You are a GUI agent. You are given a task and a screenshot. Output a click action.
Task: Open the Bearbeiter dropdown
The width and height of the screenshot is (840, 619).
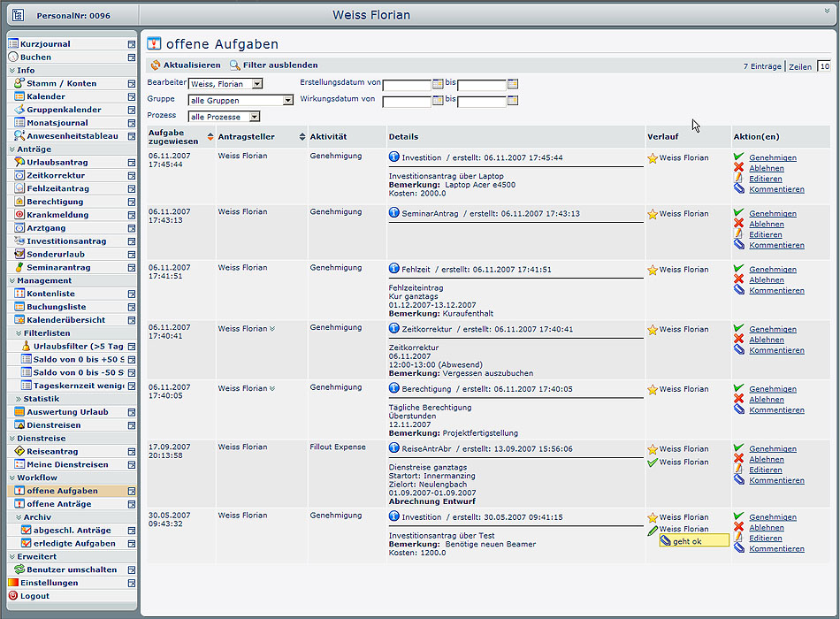tap(257, 84)
